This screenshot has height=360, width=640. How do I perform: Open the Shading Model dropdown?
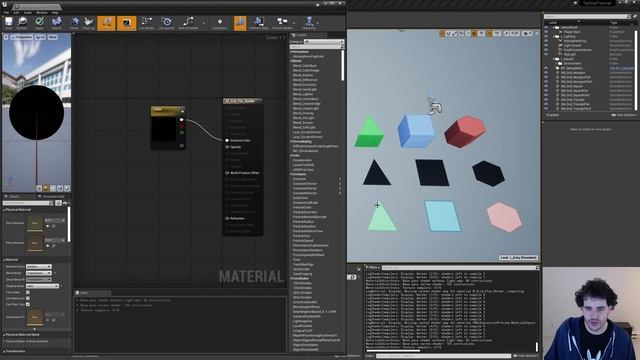pyautogui.click(x=42, y=286)
